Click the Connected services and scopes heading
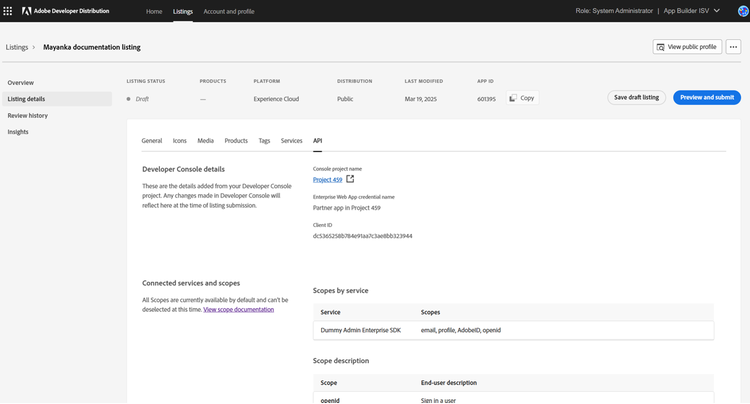 tap(191, 283)
